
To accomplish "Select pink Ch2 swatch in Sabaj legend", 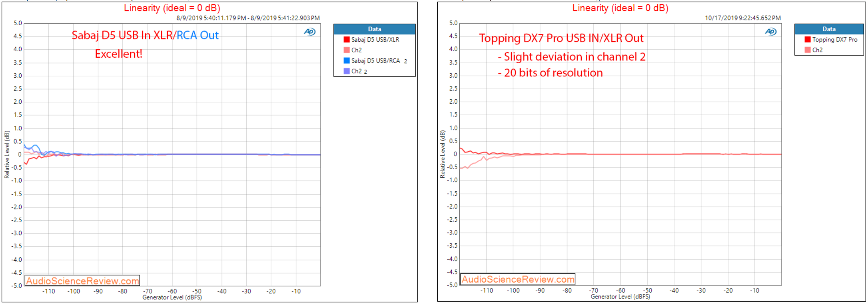I will pos(346,50).
